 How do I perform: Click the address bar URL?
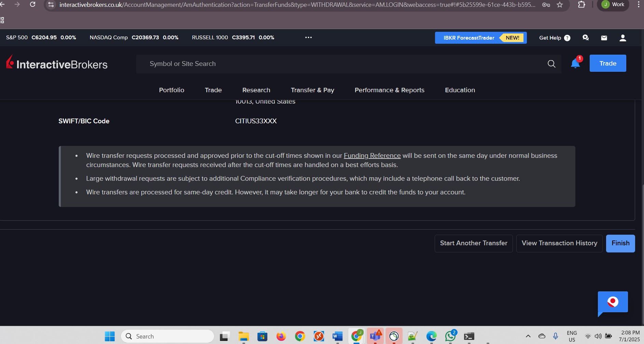tap(297, 5)
